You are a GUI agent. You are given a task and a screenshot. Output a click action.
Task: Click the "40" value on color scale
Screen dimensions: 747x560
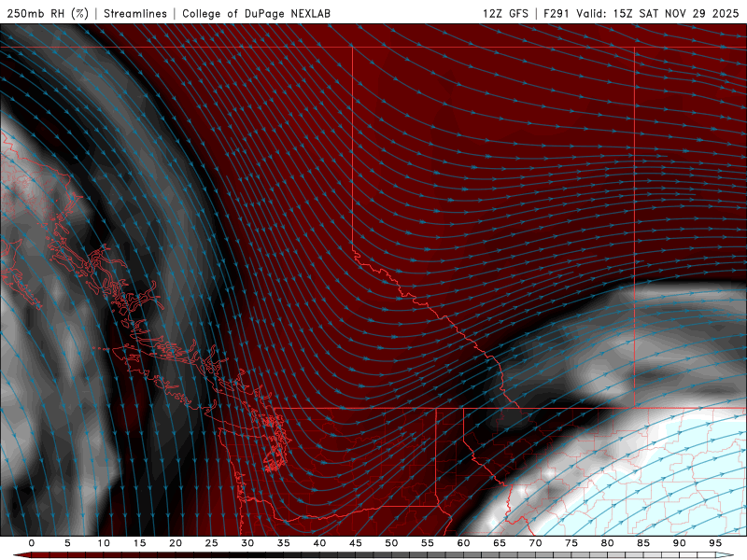pos(319,543)
